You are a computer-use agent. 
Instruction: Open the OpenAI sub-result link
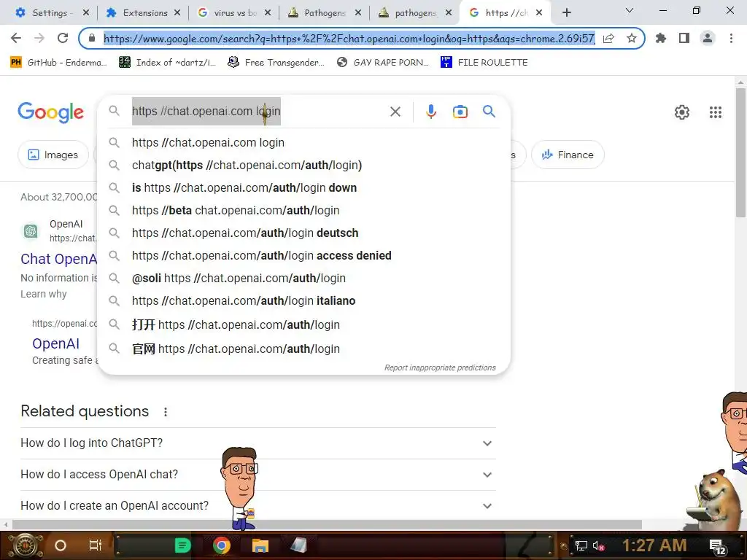tap(55, 343)
